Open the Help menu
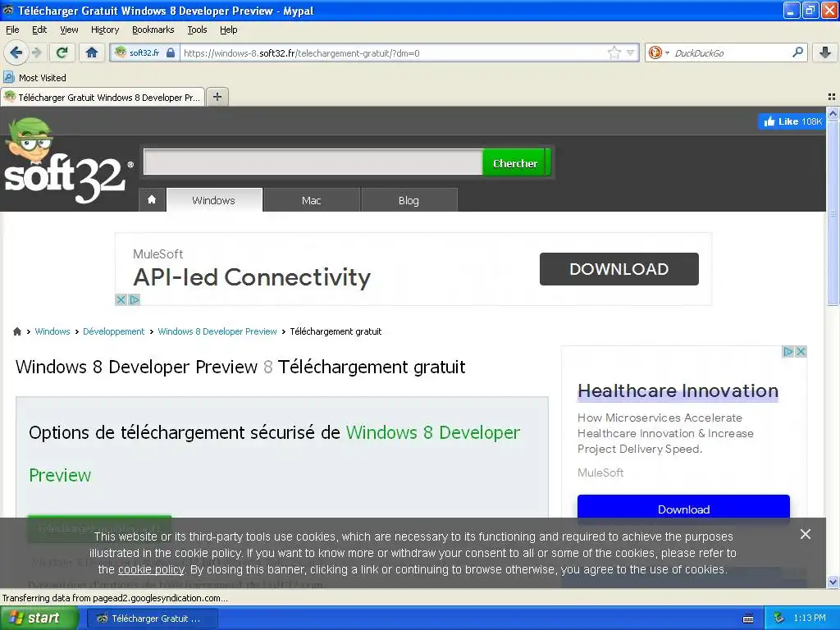 228,30
